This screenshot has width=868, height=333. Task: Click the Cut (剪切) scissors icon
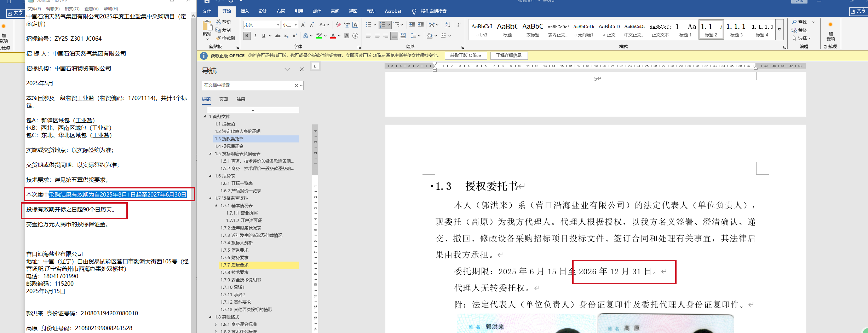(218, 22)
